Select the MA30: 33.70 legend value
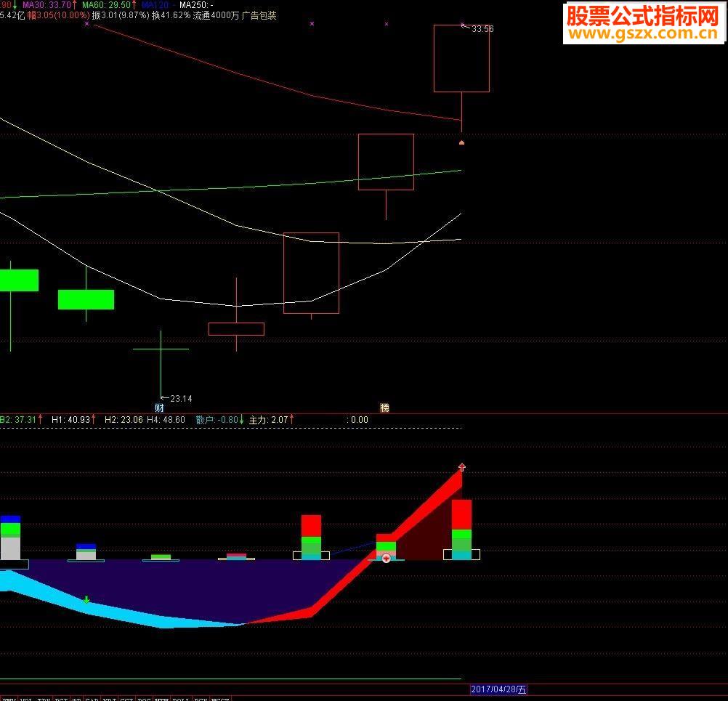Screen dimensions: 728x701 point(49,5)
